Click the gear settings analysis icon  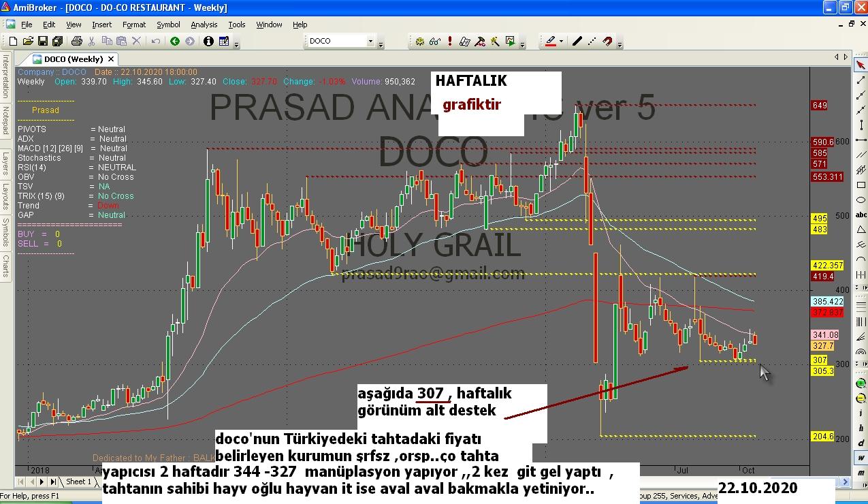click(420, 42)
